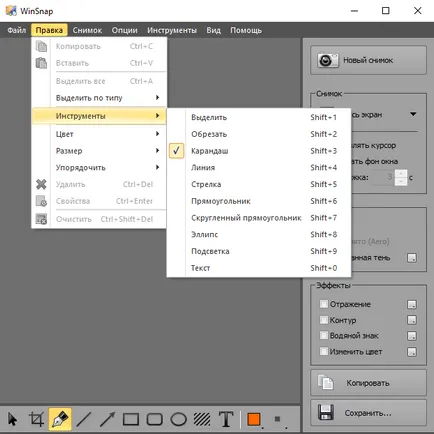Select the Highlight hatching tool in toolbar
Viewport: 434px width, 434px height.
pyautogui.click(x=202, y=419)
